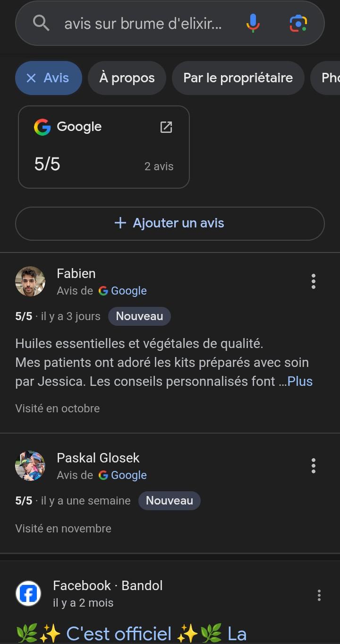Tap the voice search microphone icon
Image resolution: width=340 pixels, height=644 pixels.
point(253,23)
